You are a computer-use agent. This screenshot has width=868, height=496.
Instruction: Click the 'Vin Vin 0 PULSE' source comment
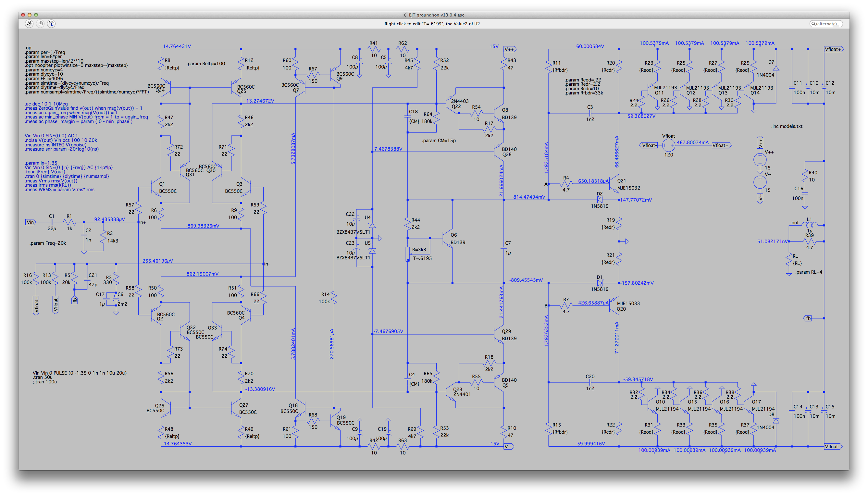80,373
